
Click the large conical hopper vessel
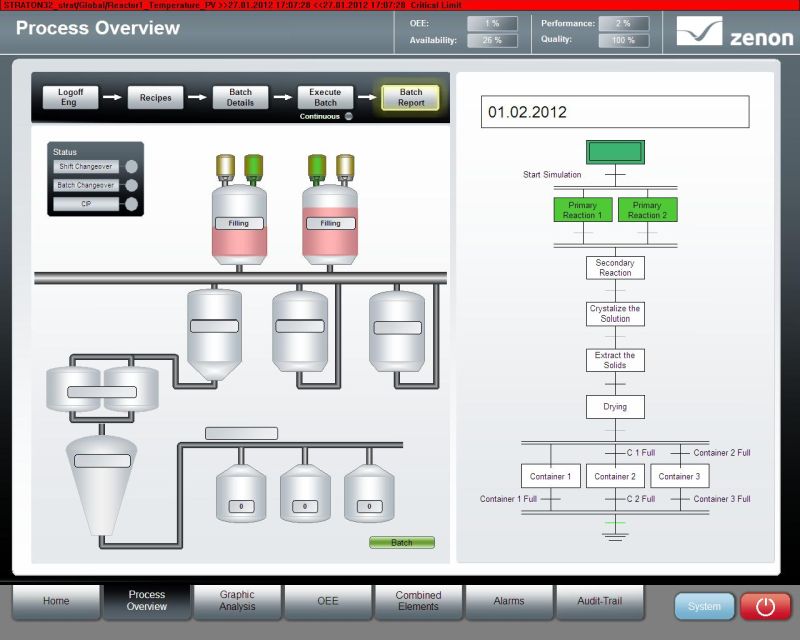[x=101, y=479]
